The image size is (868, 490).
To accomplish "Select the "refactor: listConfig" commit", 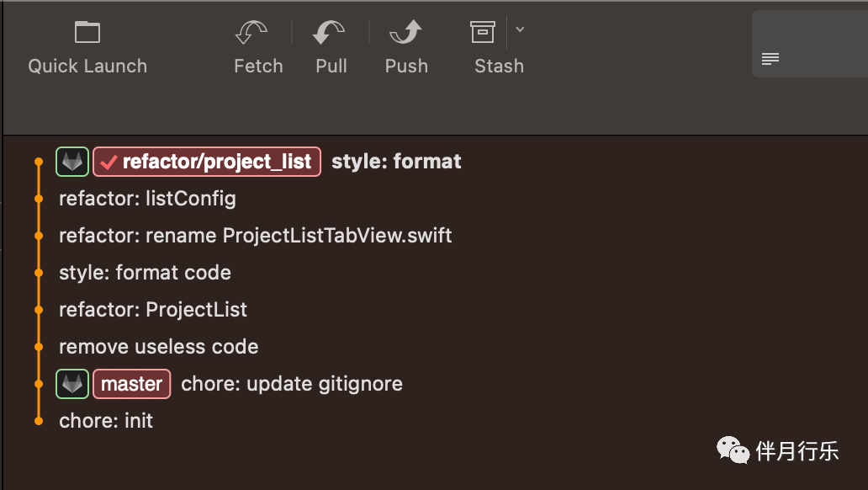I will click(147, 199).
